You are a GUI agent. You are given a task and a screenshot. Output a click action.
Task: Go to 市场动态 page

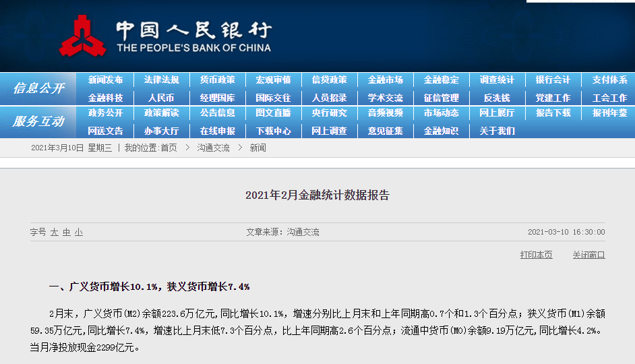coord(441,113)
